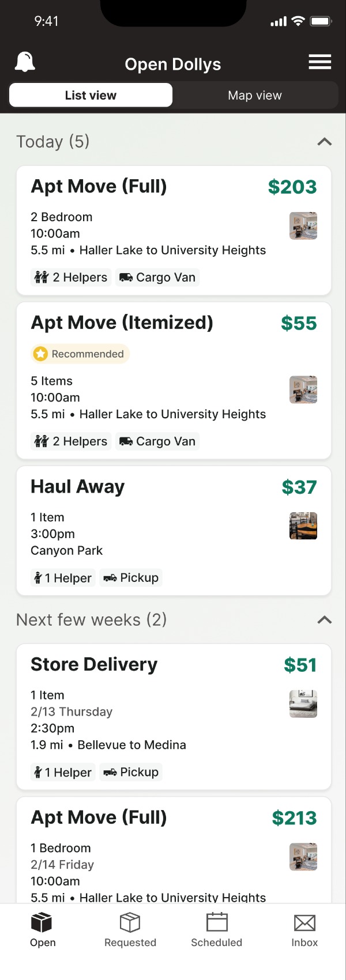Screen dimensions: 346x980
Task: Switch to Map view
Action: point(255,96)
